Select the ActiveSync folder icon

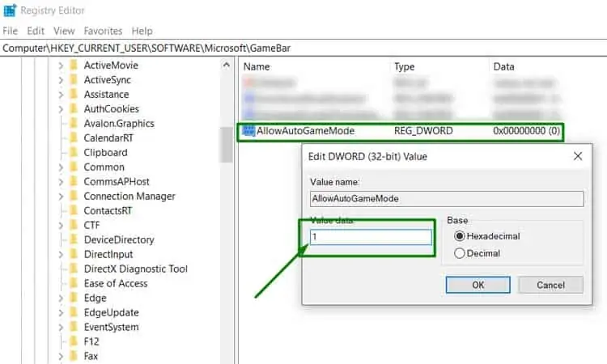73,79
